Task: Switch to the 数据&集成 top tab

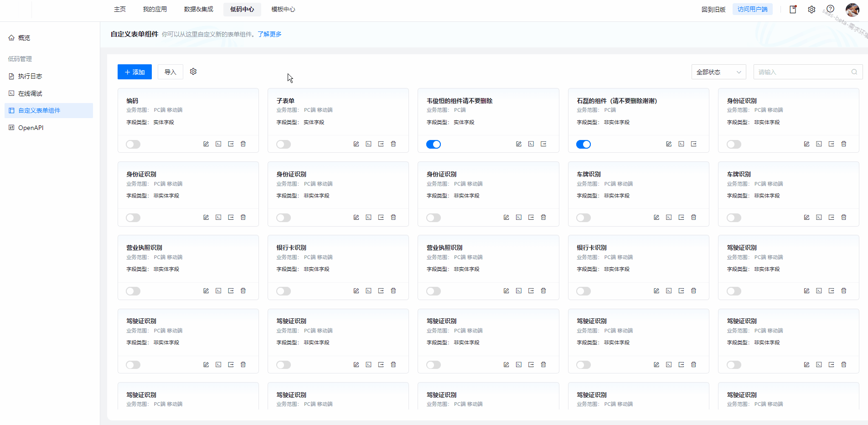Action: pos(198,9)
